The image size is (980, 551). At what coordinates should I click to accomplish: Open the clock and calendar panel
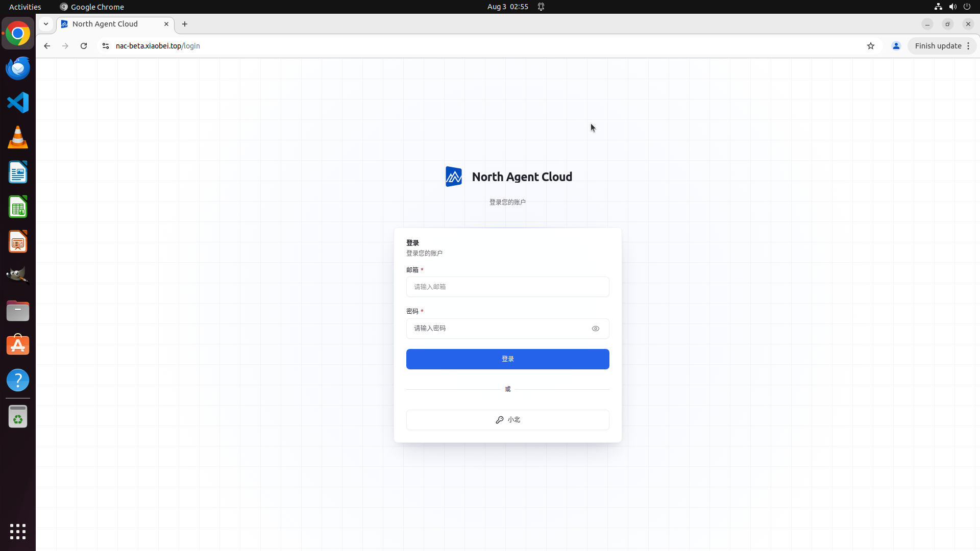[x=508, y=7]
